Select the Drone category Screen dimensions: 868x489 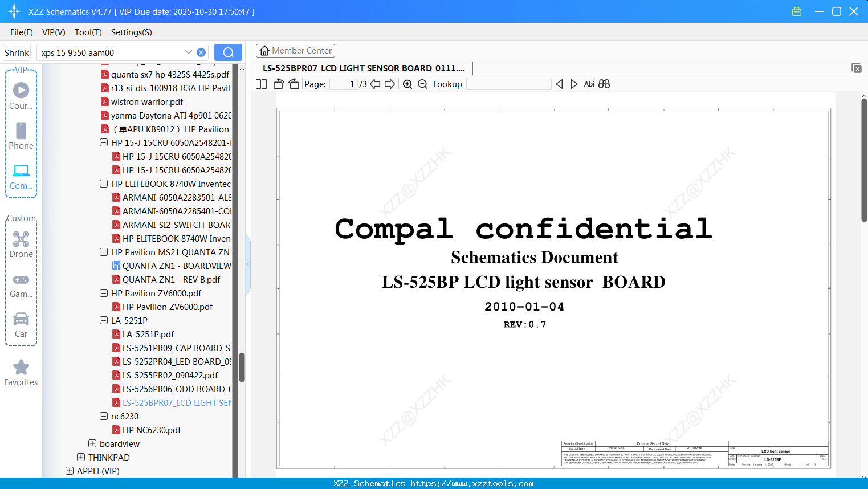[x=21, y=244]
